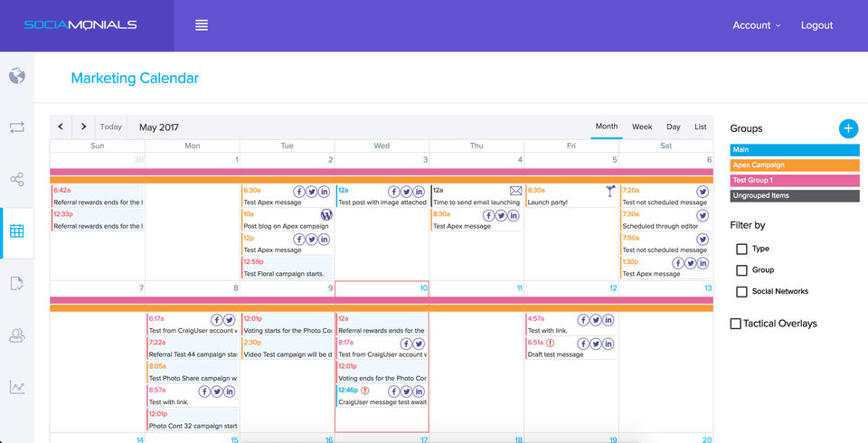Click the globe icon in sidebar
The width and height of the screenshot is (868, 443).
tap(16, 75)
